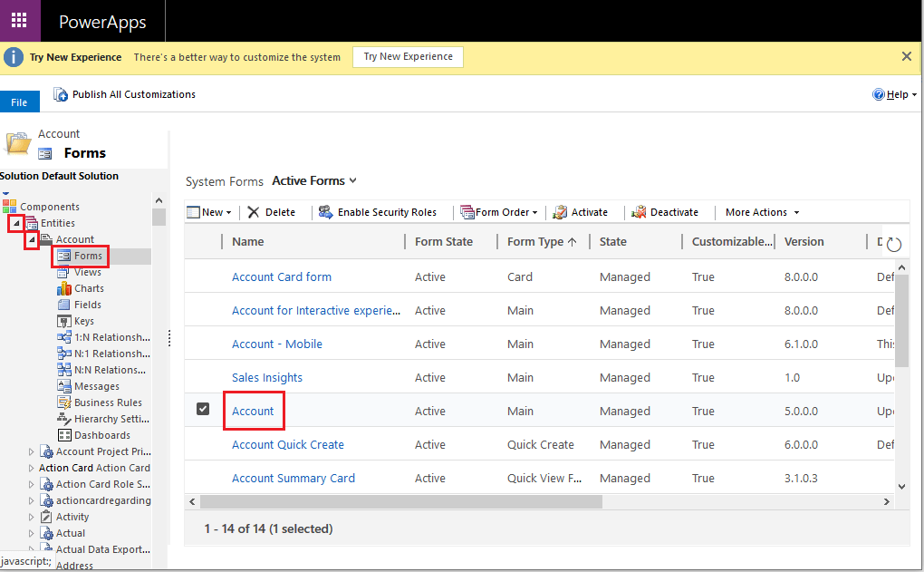Open the Account main form link
The width and height of the screenshot is (924, 572).
pyautogui.click(x=252, y=411)
